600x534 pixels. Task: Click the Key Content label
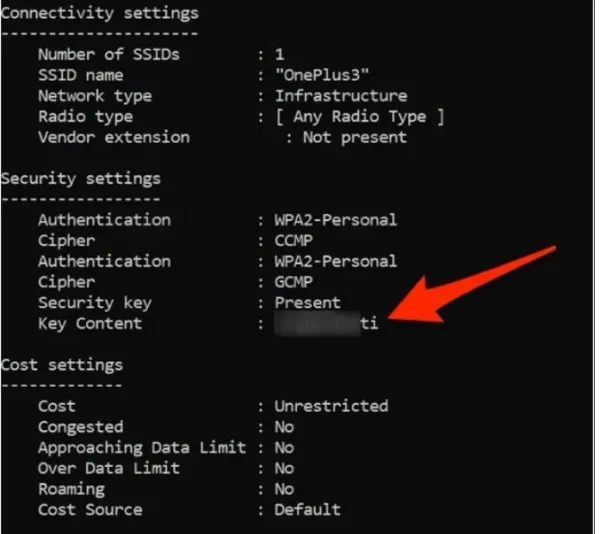(x=90, y=323)
